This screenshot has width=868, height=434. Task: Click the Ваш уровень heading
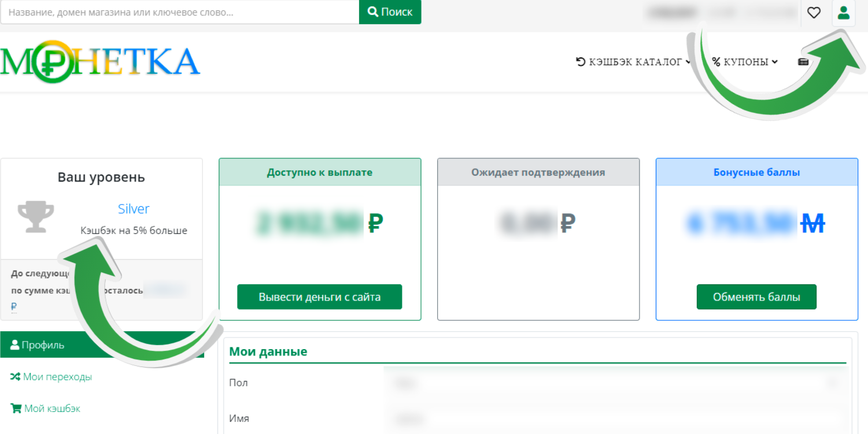coord(101,177)
